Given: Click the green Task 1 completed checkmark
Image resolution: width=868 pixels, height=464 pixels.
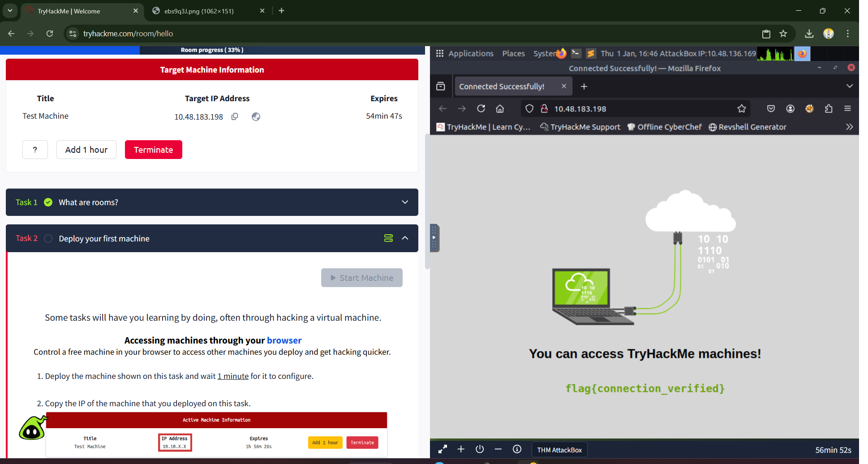Looking at the screenshot, I should pyautogui.click(x=48, y=202).
